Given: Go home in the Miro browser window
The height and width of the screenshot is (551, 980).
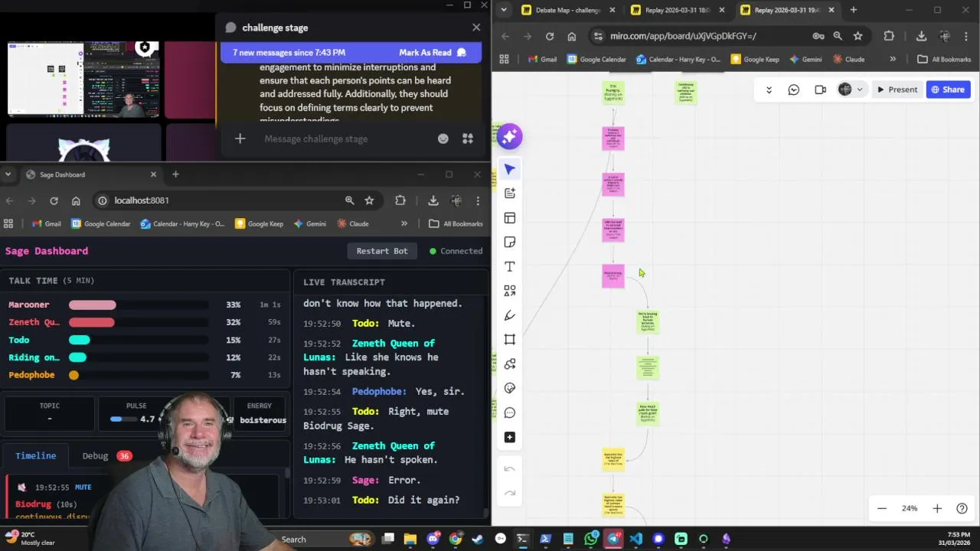Looking at the screenshot, I should click(571, 36).
